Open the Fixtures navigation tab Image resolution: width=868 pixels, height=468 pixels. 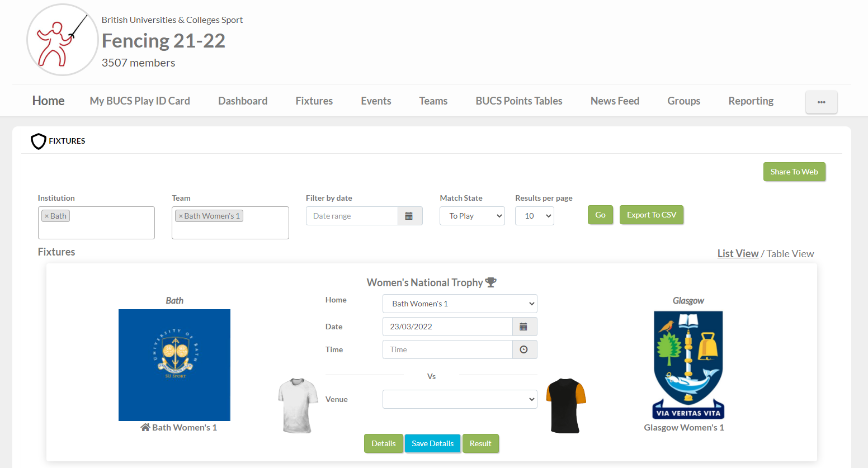[314, 101]
